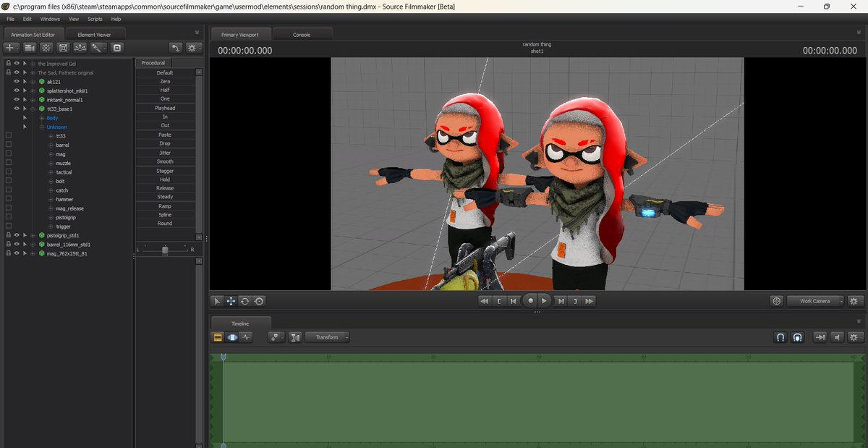868x448 pixels.
Task: Open the Work Camera dropdown
Action: pos(816,301)
